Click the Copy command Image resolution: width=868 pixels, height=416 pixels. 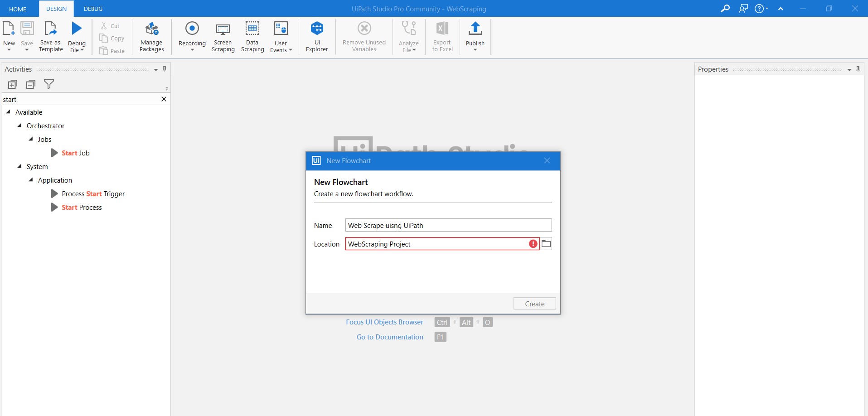tap(112, 39)
